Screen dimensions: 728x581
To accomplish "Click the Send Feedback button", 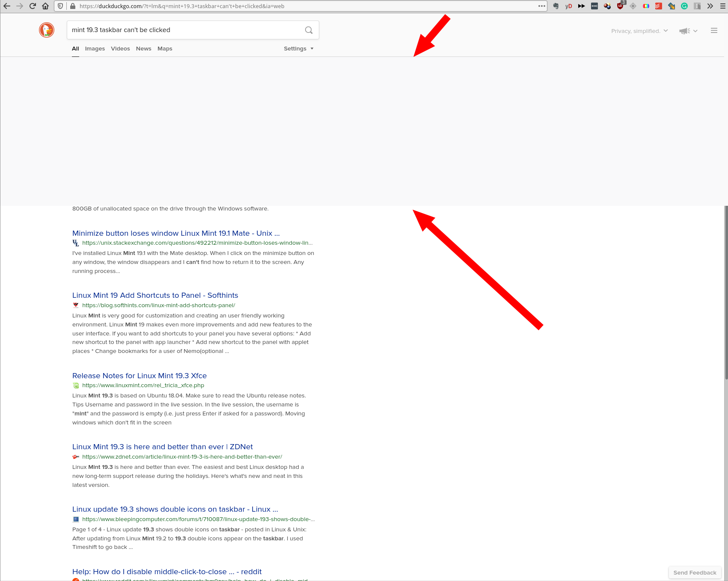I will click(695, 572).
